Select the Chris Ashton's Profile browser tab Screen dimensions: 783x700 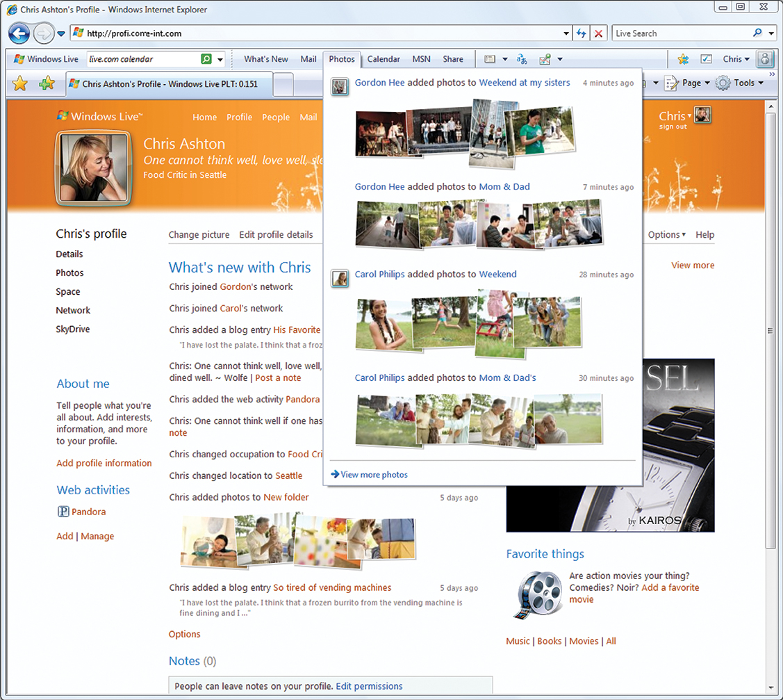[170, 84]
